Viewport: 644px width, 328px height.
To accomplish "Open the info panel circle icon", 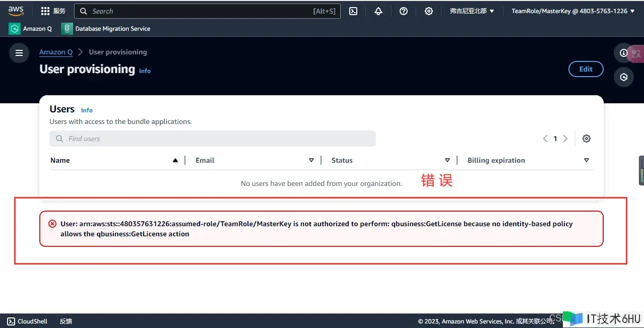I will 624,52.
